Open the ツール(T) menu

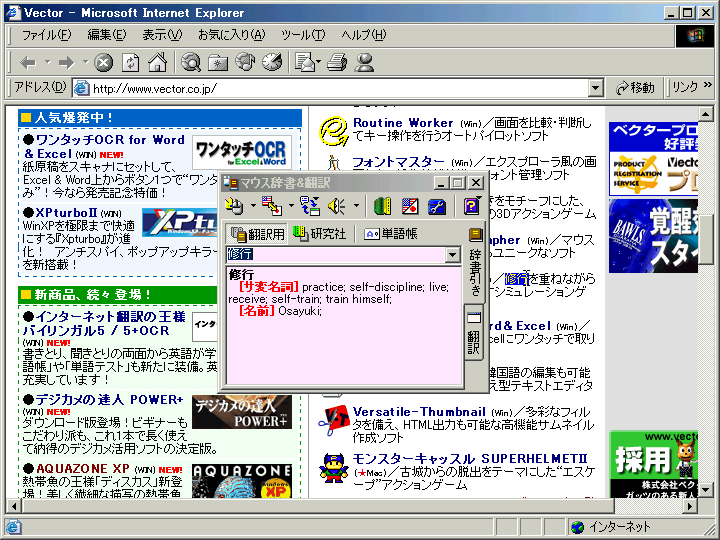point(303,35)
